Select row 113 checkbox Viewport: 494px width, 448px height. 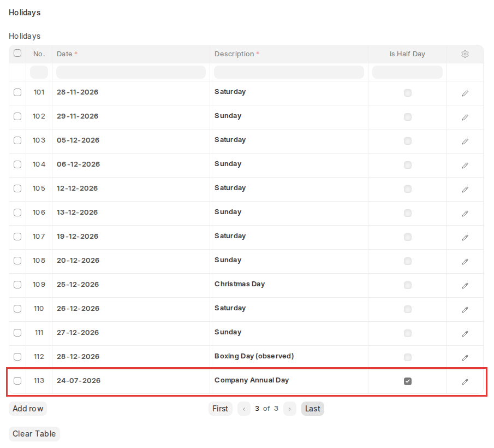click(x=17, y=381)
